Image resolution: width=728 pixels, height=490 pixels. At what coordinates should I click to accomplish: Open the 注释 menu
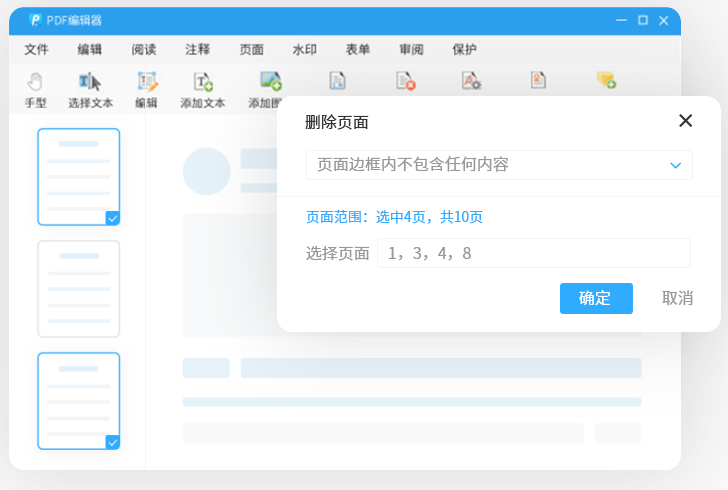197,49
